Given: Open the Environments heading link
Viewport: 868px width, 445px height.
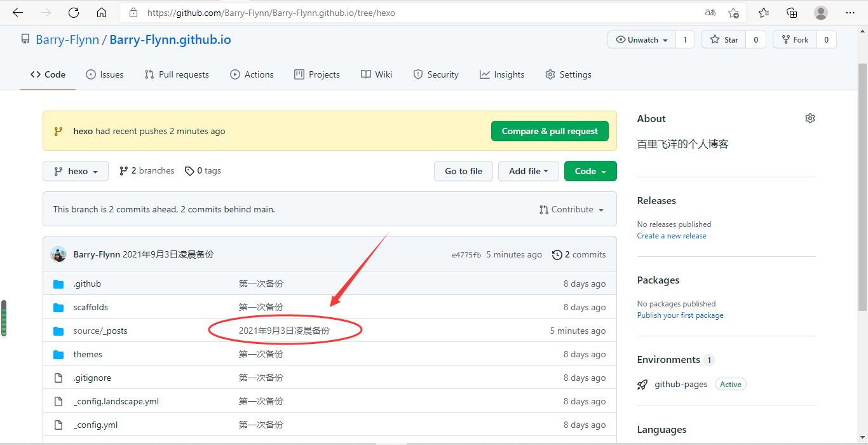Looking at the screenshot, I should 668,360.
